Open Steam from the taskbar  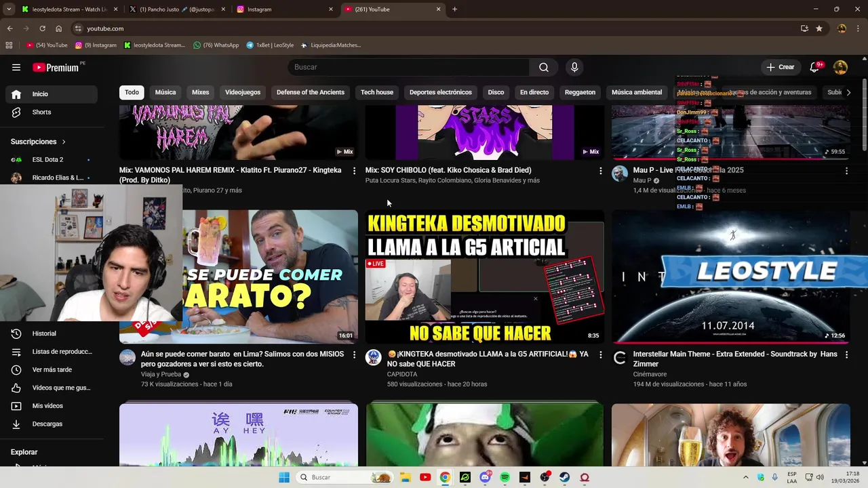coord(564,477)
